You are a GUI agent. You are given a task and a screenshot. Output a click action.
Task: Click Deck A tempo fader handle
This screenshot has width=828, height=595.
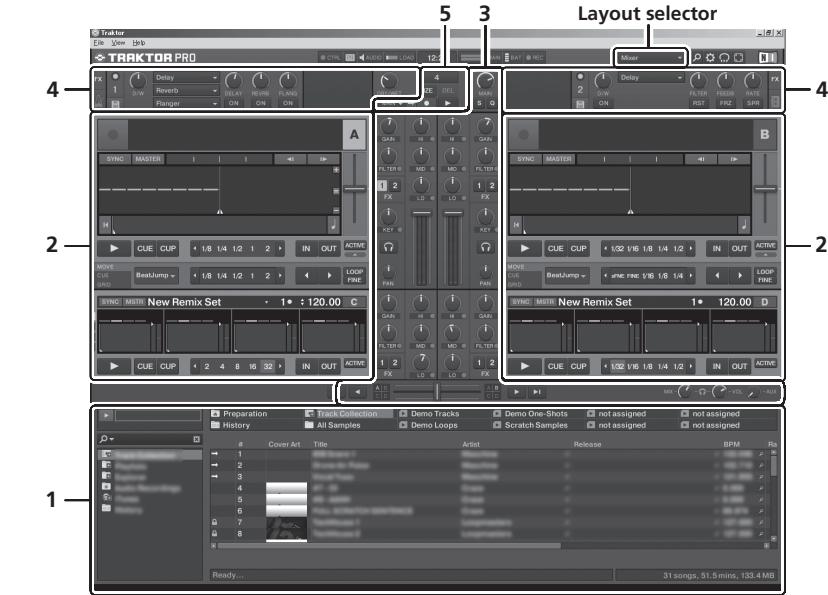[x=355, y=188]
